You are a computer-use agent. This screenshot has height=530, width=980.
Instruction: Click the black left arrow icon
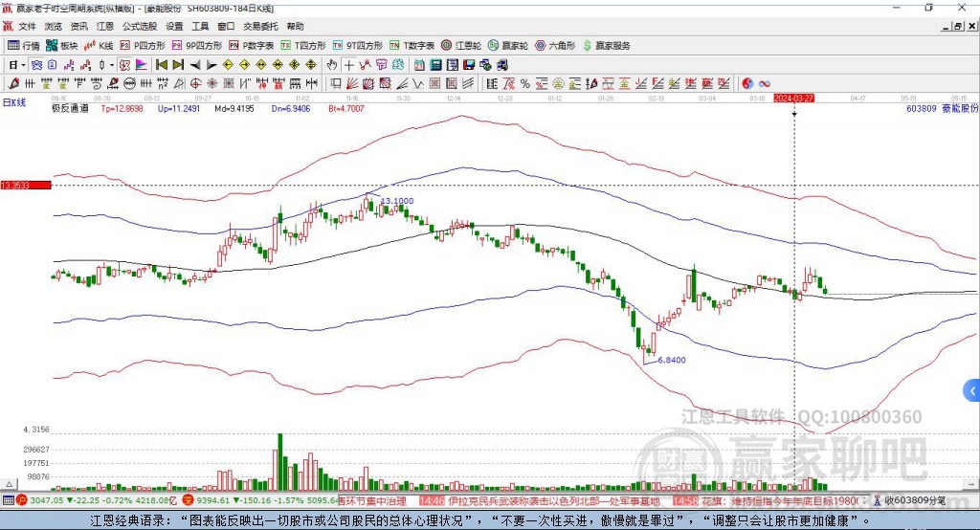click(195, 65)
